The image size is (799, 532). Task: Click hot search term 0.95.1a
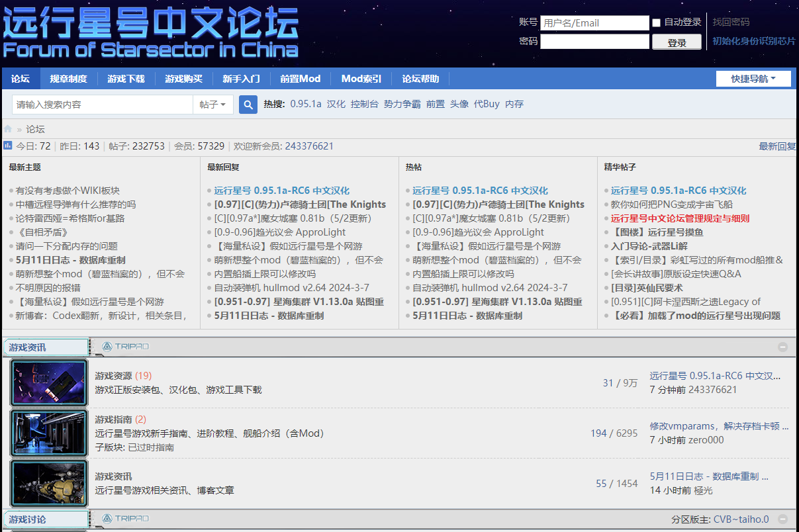[306, 104]
